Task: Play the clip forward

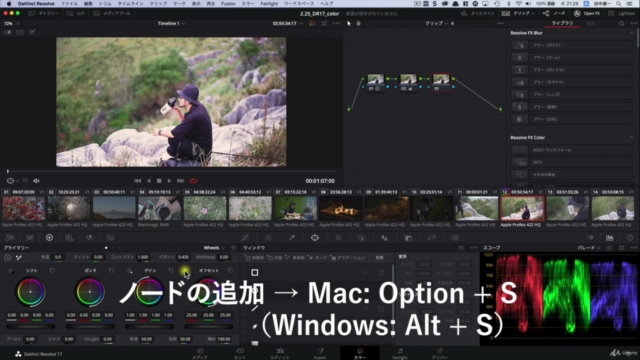Action: pyautogui.click(x=169, y=181)
